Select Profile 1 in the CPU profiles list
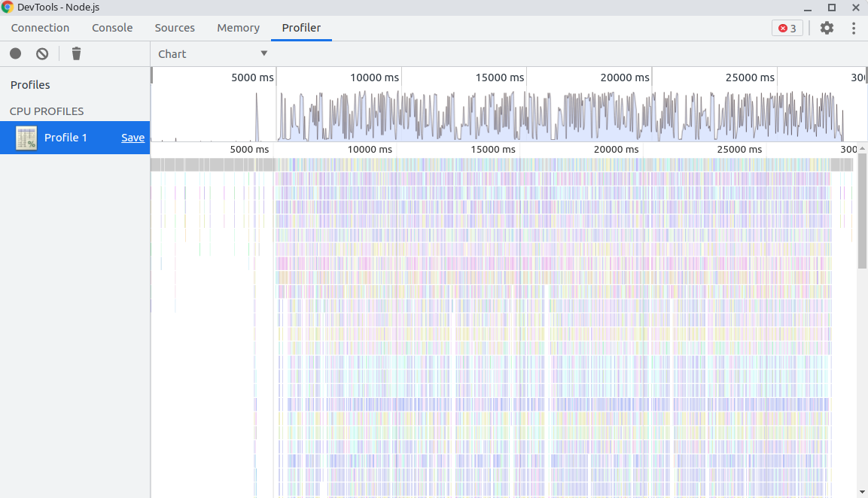Screen dimensions: 868x498 click(x=65, y=138)
